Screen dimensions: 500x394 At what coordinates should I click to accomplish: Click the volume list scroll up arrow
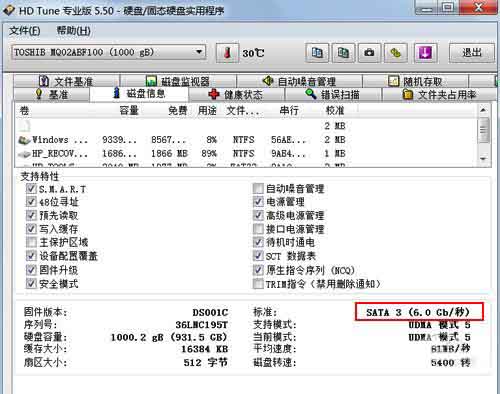(483, 110)
